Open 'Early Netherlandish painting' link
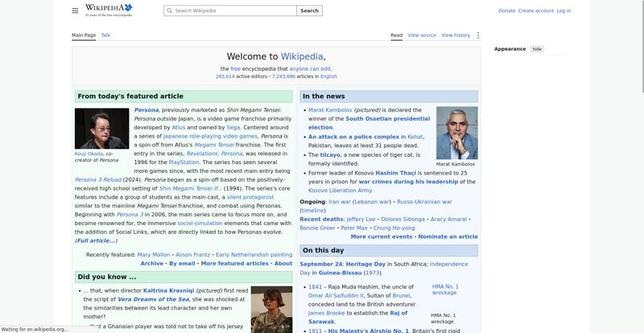The width and height of the screenshot is (644, 333). tap(254, 254)
